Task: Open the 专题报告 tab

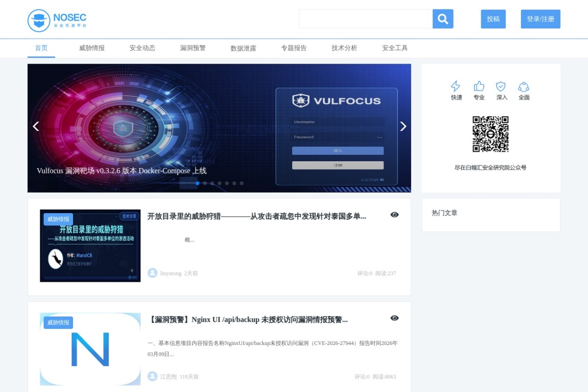Action: 294,48
